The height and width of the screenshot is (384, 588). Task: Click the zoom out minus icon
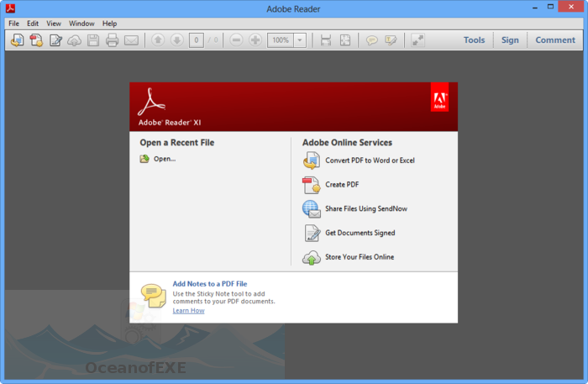coord(236,39)
